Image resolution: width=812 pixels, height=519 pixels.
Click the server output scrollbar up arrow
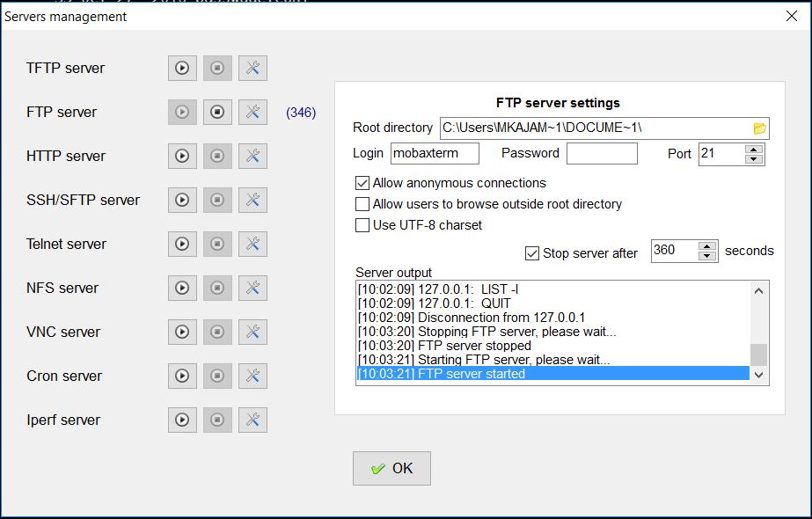[758, 290]
